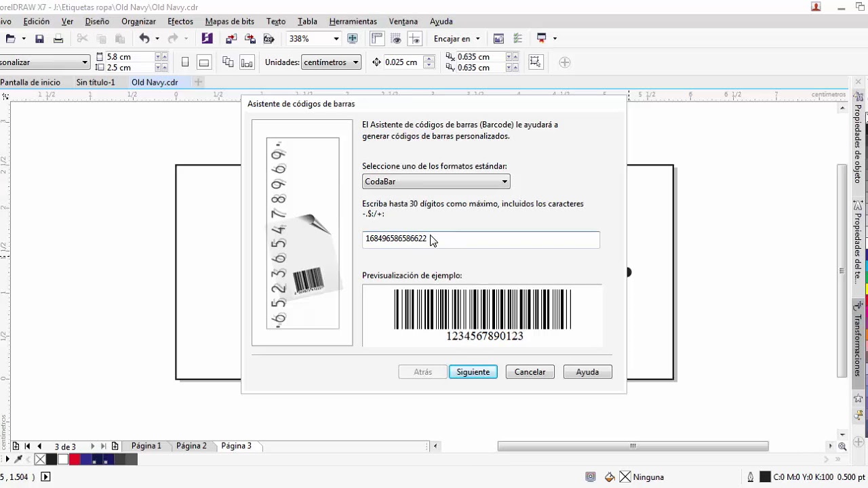The width and height of the screenshot is (868, 488).
Task: Expand the application launcher dropdown arrow
Action: pyautogui.click(x=555, y=39)
